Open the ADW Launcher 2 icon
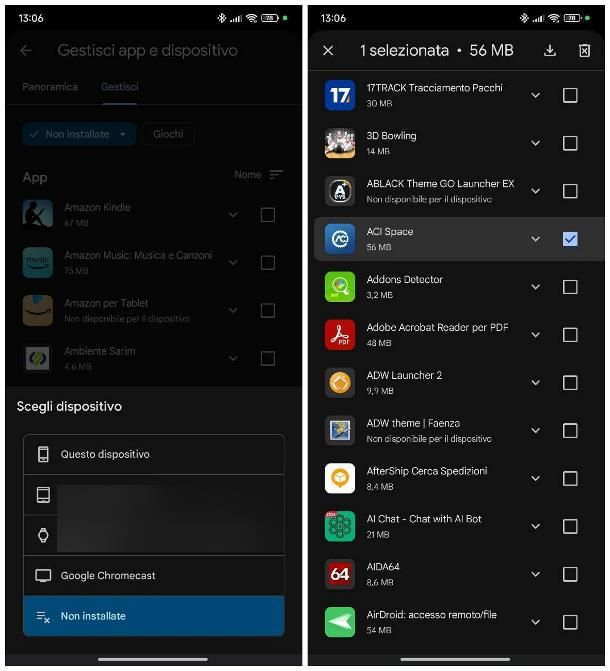 (340, 383)
